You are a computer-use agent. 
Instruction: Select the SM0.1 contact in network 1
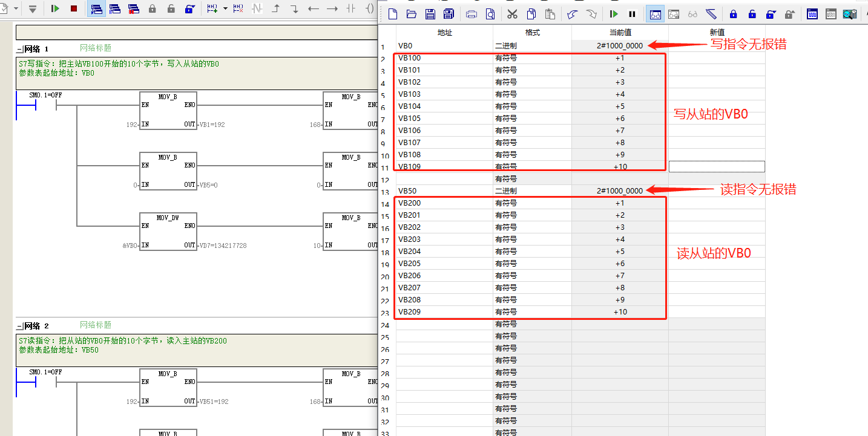(x=45, y=106)
